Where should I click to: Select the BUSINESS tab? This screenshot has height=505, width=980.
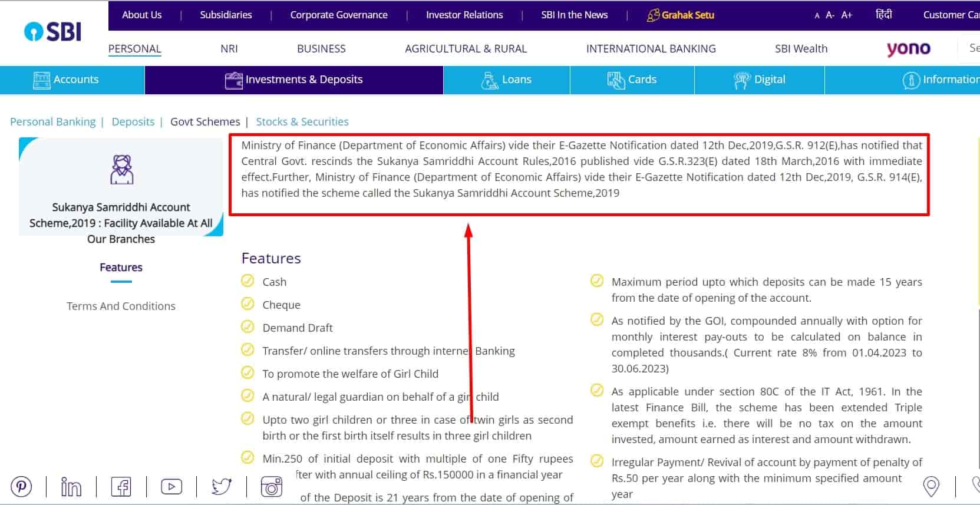click(x=321, y=49)
